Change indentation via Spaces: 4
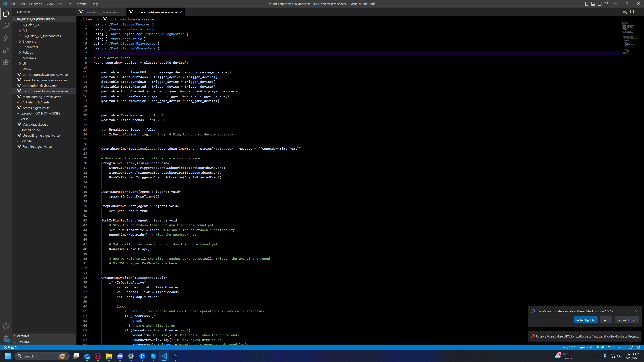644x362 pixels. (x=585, y=347)
